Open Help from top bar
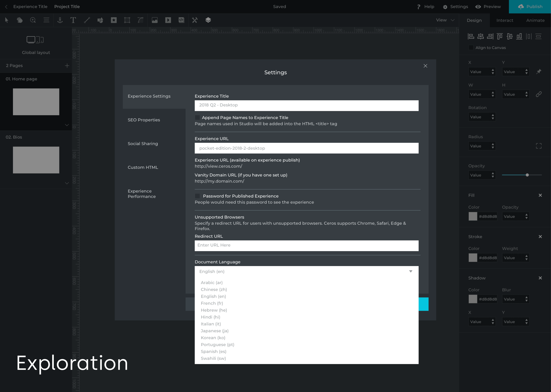 pos(426,7)
